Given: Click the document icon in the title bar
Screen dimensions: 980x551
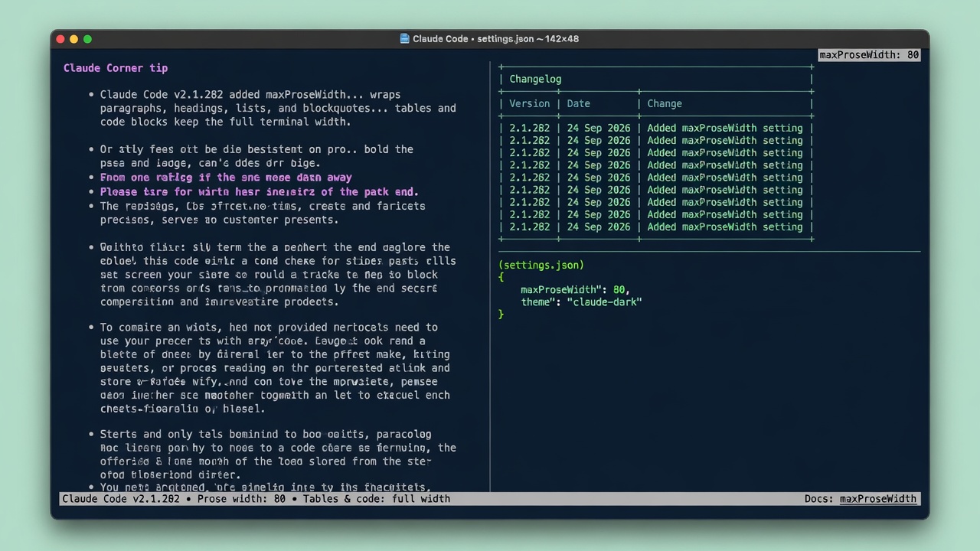Looking at the screenshot, I should point(404,38).
